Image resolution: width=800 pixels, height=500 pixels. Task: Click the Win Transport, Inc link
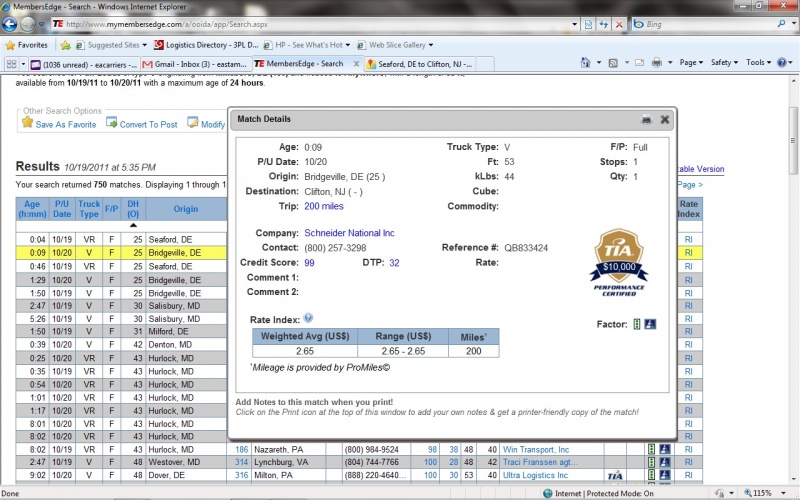(x=536, y=449)
